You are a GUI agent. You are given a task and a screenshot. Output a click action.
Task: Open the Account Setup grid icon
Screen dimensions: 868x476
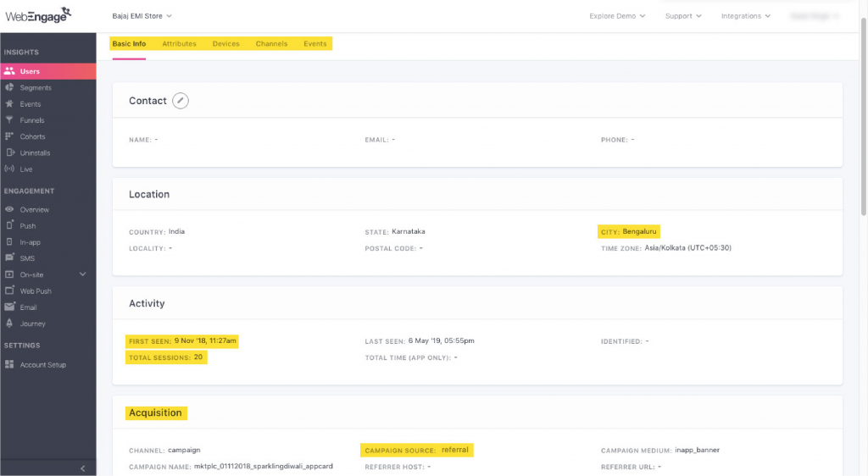(9, 365)
